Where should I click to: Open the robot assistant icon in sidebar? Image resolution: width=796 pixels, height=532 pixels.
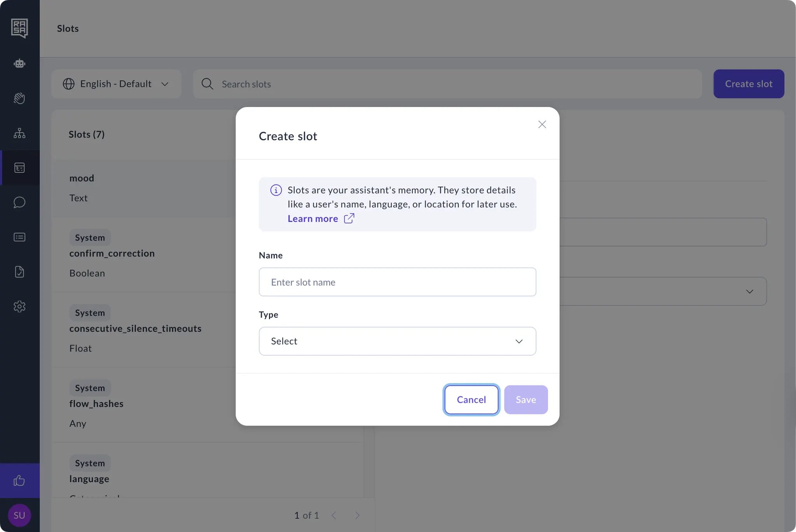pyautogui.click(x=19, y=63)
